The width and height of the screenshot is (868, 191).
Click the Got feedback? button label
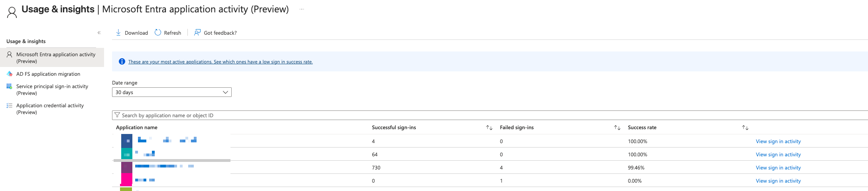[220, 33]
